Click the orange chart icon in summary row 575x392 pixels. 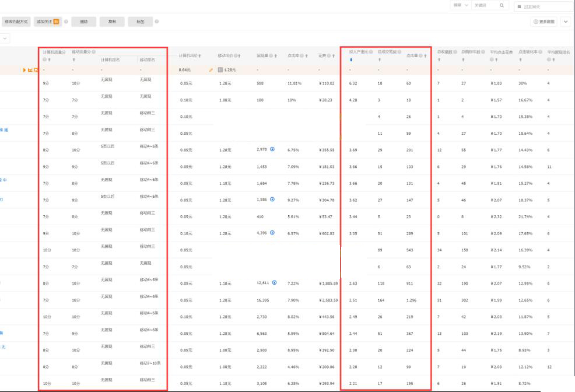[30, 69]
